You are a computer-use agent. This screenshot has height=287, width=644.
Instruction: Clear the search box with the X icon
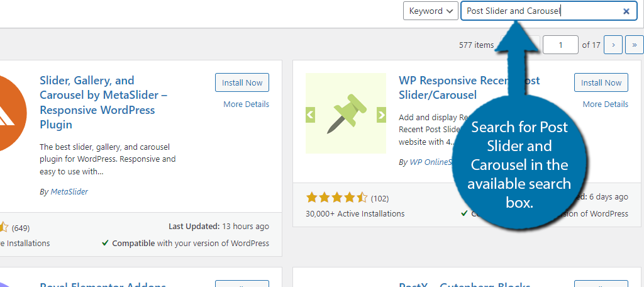pos(626,11)
